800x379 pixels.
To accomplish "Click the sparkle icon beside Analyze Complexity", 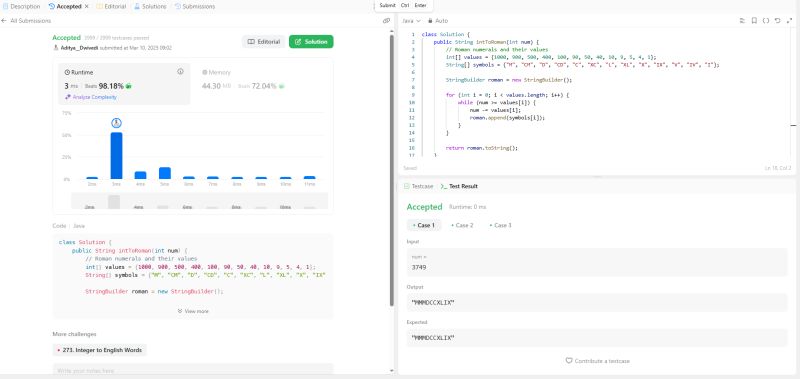I will click(x=67, y=97).
